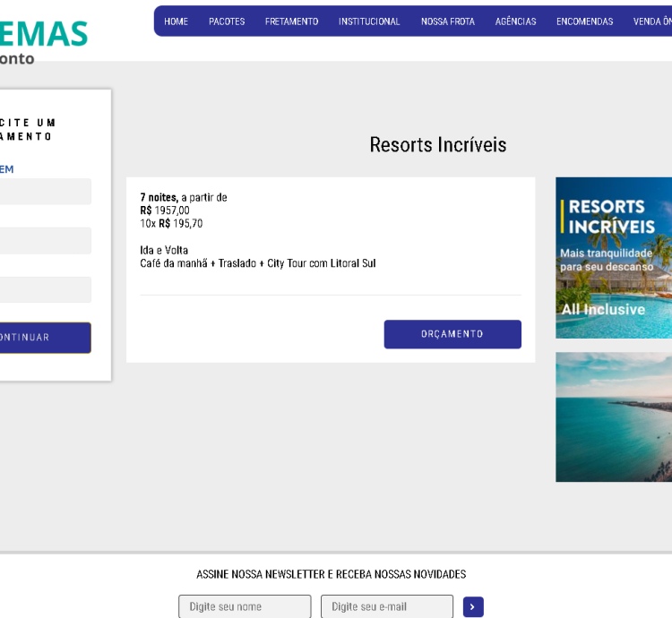Select ENCOMENDAS in the top menu

coord(584,21)
